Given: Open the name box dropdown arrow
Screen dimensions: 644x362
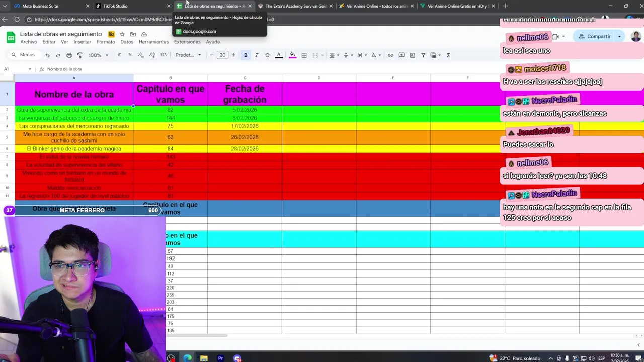Looking at the screenshot, I should click(x=30, y=69).
